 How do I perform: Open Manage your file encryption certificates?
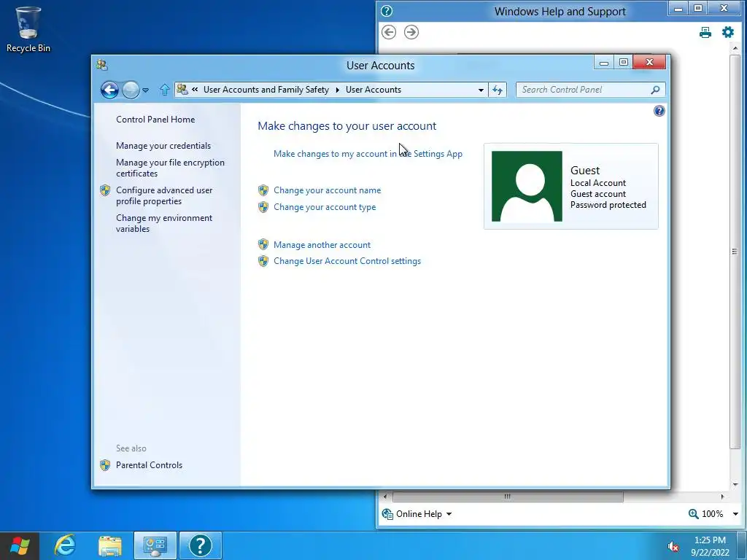click(x=170, y=168)
